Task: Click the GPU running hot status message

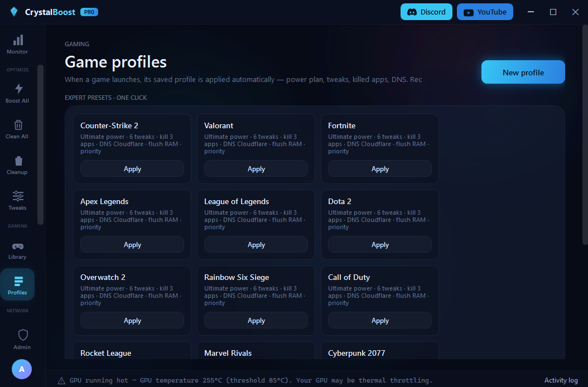Action: click(251, 380)
